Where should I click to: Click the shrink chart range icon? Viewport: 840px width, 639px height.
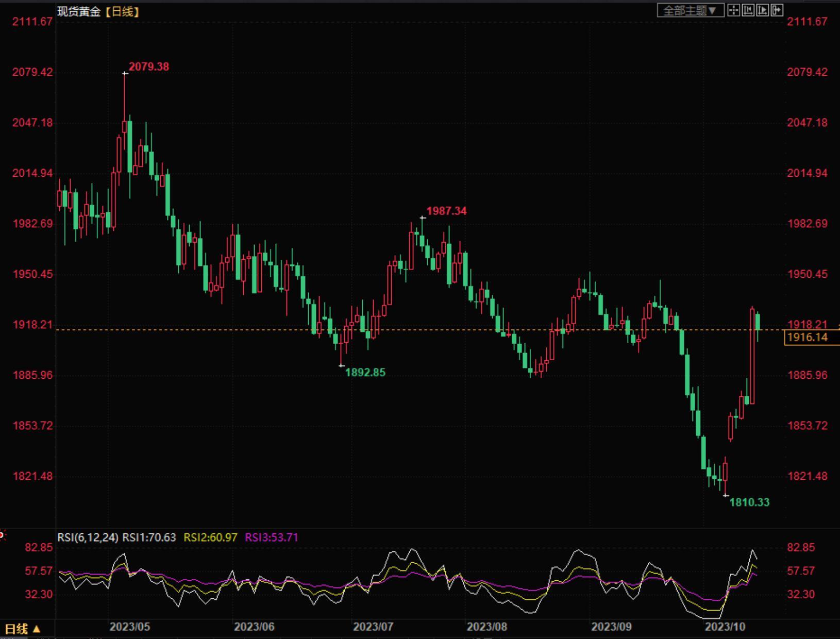click(748, 10)
